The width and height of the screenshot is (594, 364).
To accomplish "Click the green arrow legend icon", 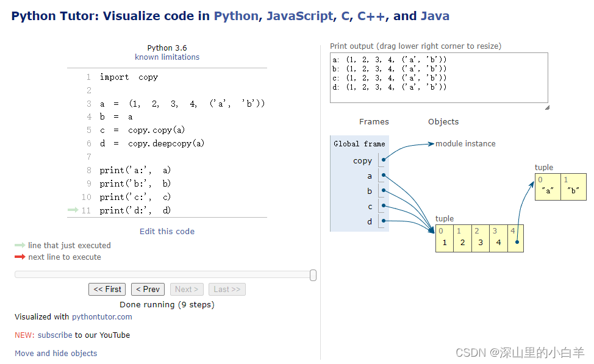I will pos(20,246).
